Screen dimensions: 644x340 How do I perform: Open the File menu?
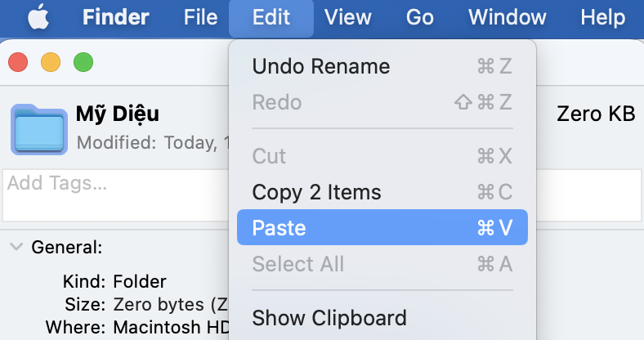(201, 17)
